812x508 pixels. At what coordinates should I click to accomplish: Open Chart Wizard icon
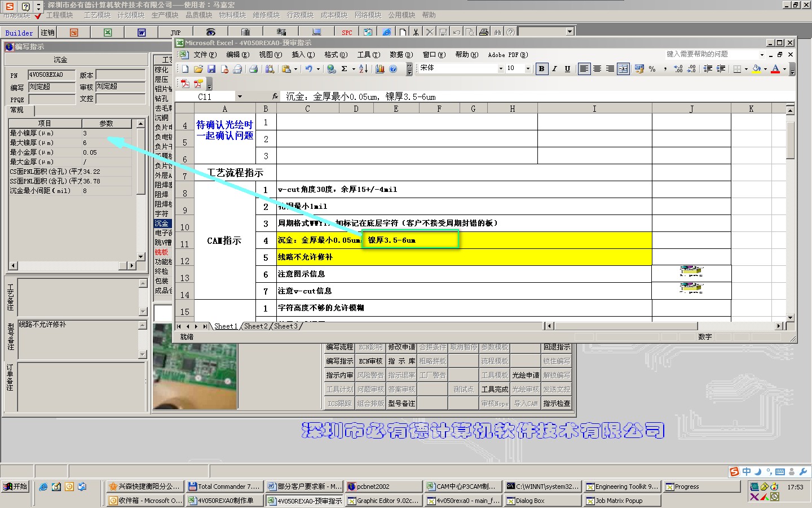(380, 69)
